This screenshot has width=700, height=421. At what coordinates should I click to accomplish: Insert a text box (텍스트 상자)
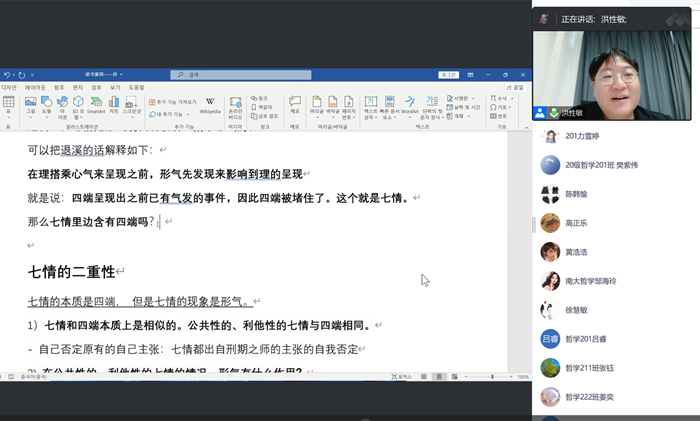371,107
